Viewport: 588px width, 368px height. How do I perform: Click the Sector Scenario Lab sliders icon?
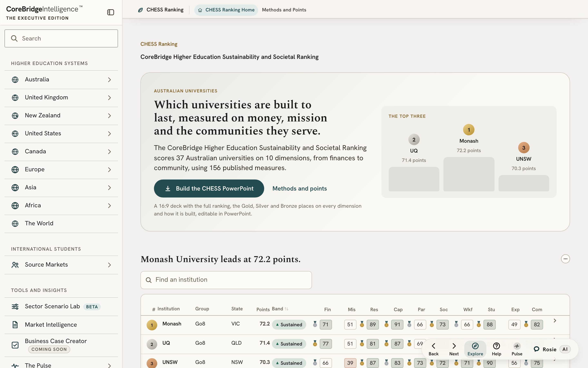point(15,306)
